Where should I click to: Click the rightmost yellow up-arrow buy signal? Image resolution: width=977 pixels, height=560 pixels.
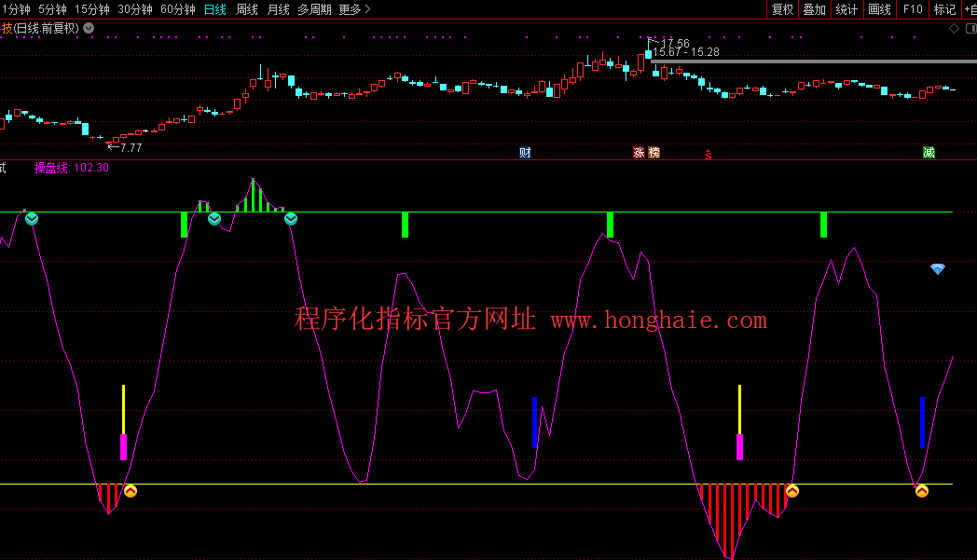921,491
